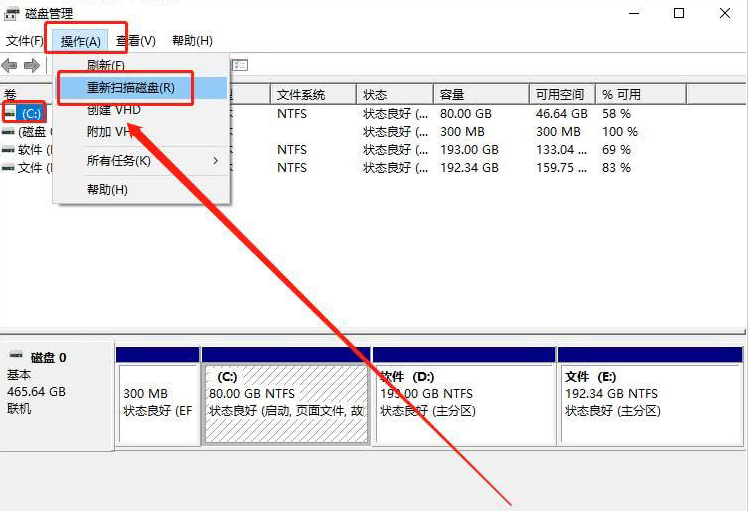The width and height of the screenshot is (748, 511).
Task: Select the (磁盘 volume row in list
Action: (28, 132)
